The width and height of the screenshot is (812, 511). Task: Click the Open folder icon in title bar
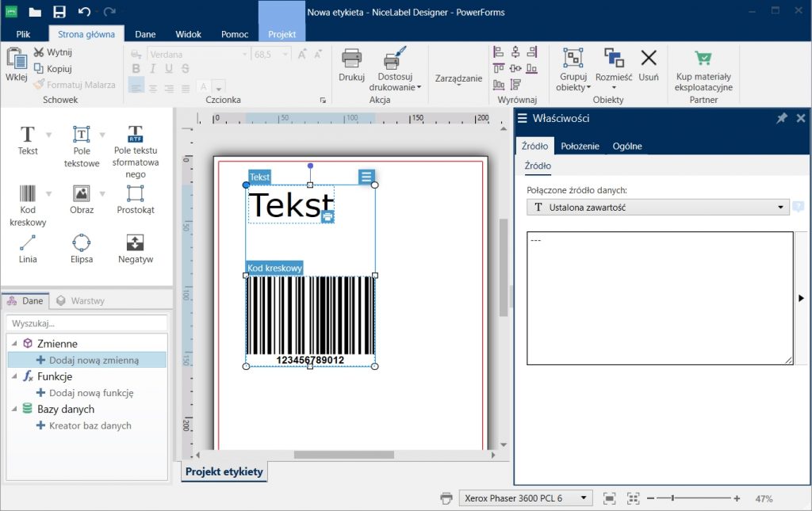[35, 12]
